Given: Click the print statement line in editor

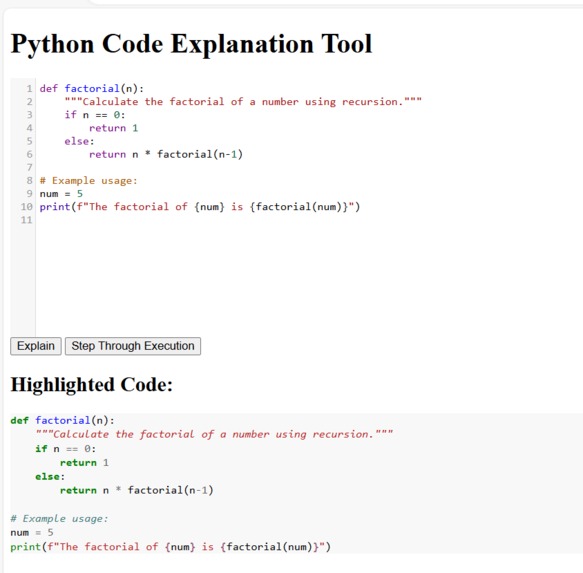Looking at the screenshot, I should click(x=200, y=206).
